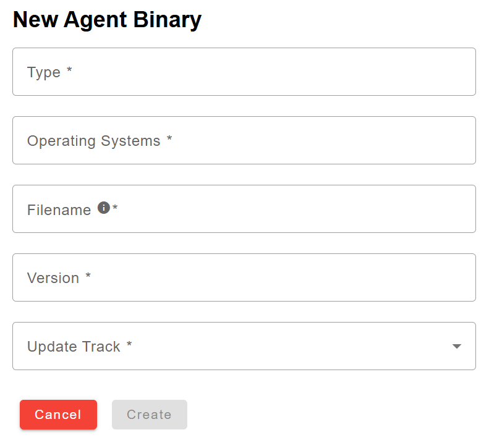Viewport: 489px width, 448px height.
Task: Click the asterisk next to Type
Action: 69,70
